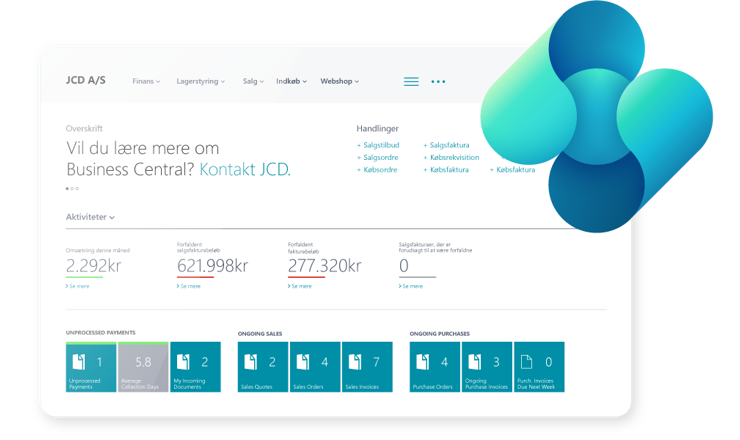This screenshot has height=440, width=740.
Task: Click the ONGOING PURCHASES group heading
Action: click(440, 334)
